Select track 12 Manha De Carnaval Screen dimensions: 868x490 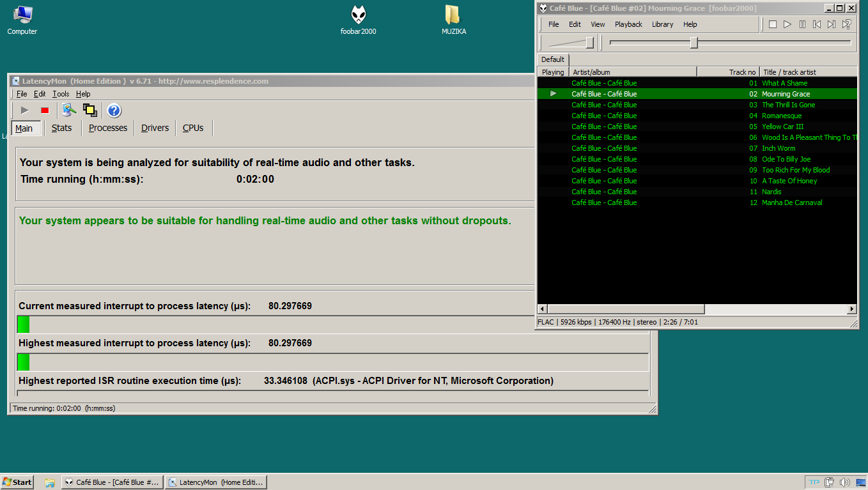(697, 203)
